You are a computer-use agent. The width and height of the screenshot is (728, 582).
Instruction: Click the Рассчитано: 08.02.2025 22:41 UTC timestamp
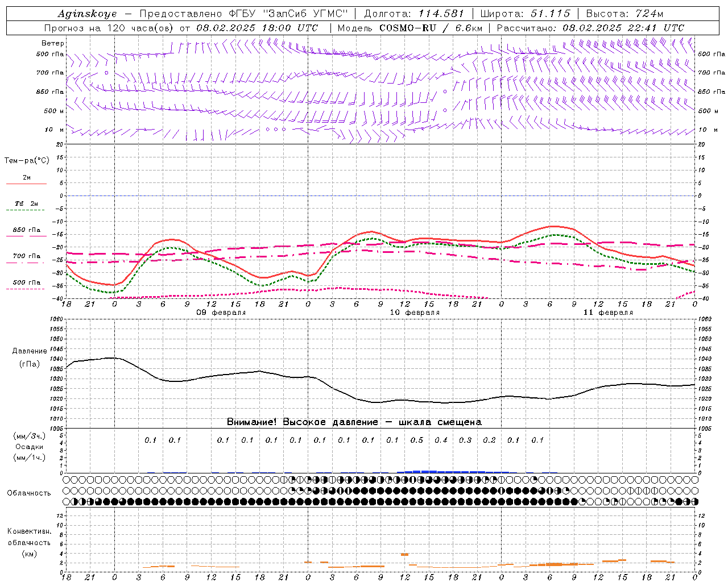[x=590, y=28]
